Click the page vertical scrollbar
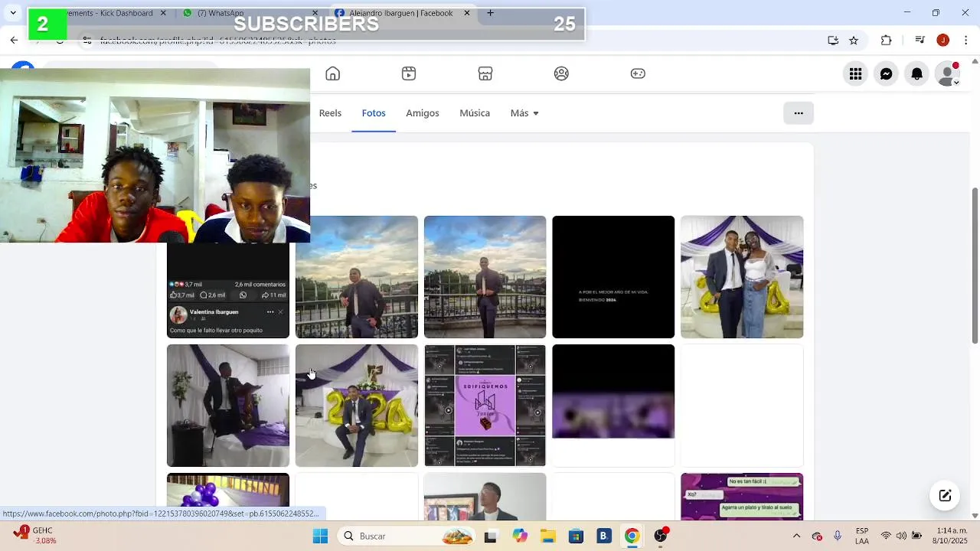Screen dimensions: 980x551 (975, 266)
